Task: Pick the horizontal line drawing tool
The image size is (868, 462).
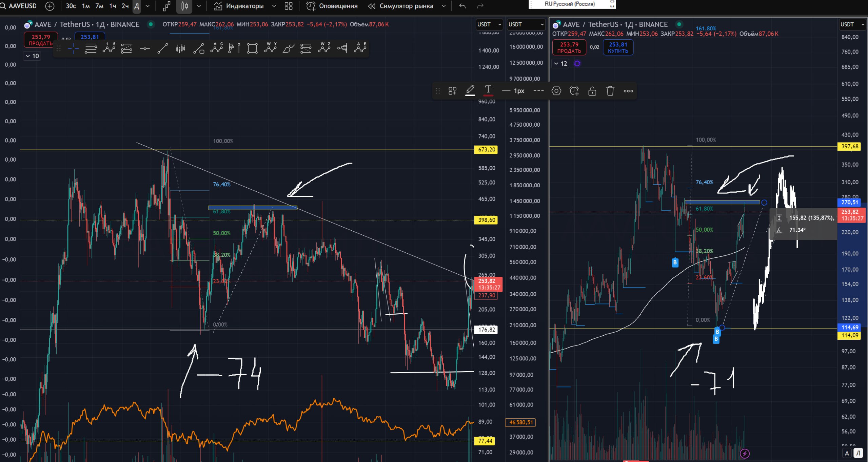Action: click(x=145, y=49)
